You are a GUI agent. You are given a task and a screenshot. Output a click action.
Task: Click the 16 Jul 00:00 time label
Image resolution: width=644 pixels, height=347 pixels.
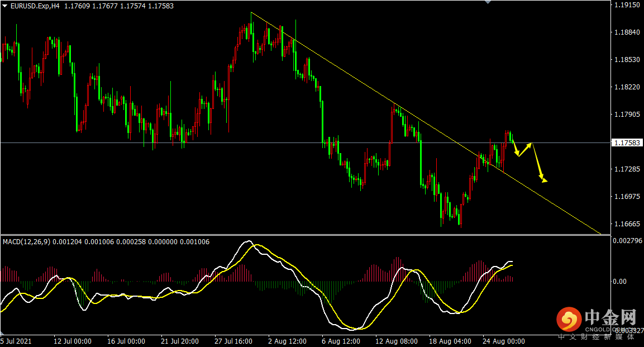[126, 341]
